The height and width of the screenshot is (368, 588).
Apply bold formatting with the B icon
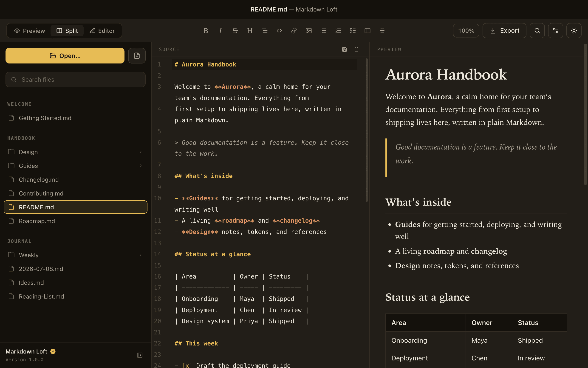click(x=206, y=31)
